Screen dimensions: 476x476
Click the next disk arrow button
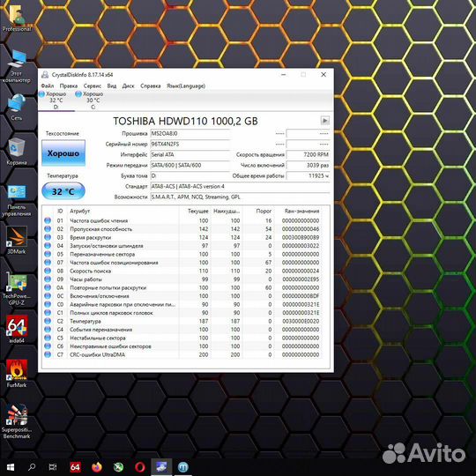click(324, 121)
